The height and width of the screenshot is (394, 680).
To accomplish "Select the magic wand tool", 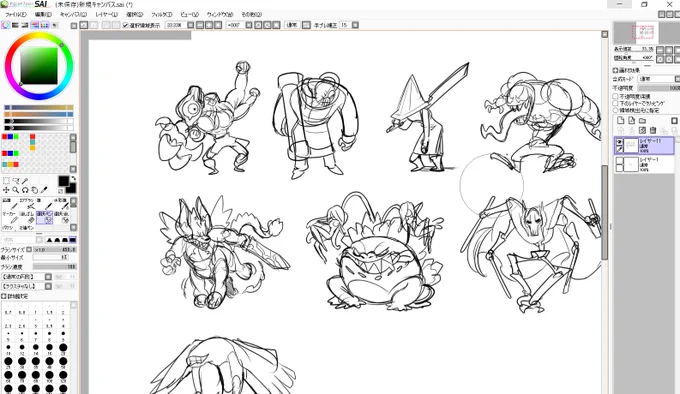I will click(25, 180).
